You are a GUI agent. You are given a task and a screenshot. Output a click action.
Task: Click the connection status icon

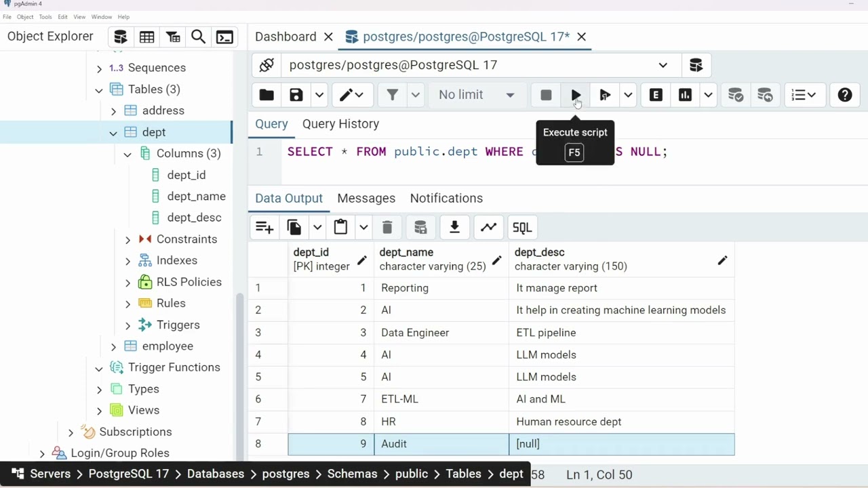(267, 65)
